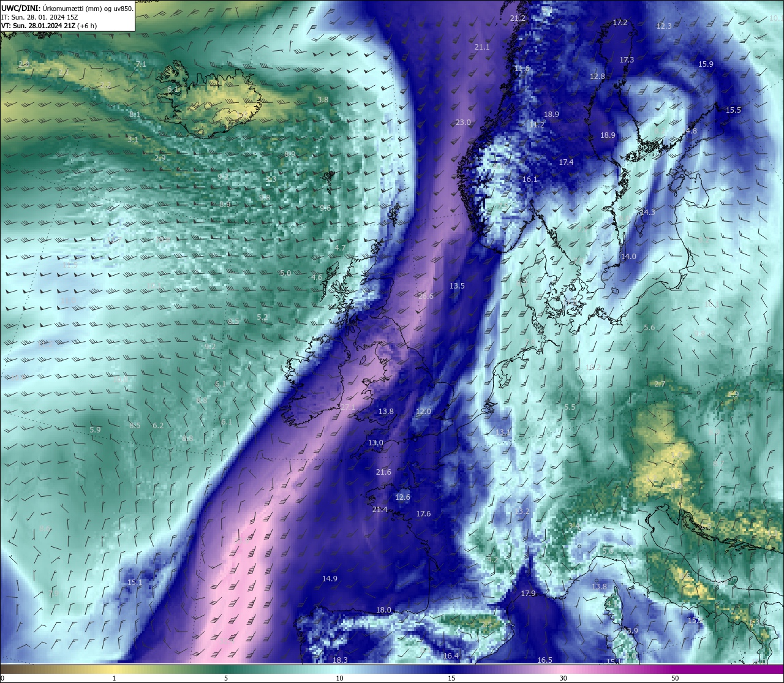The width and height of the screenshot is (784, 683).
Task: Click the 12.6 value label
Action: click(x=402, y=497)
